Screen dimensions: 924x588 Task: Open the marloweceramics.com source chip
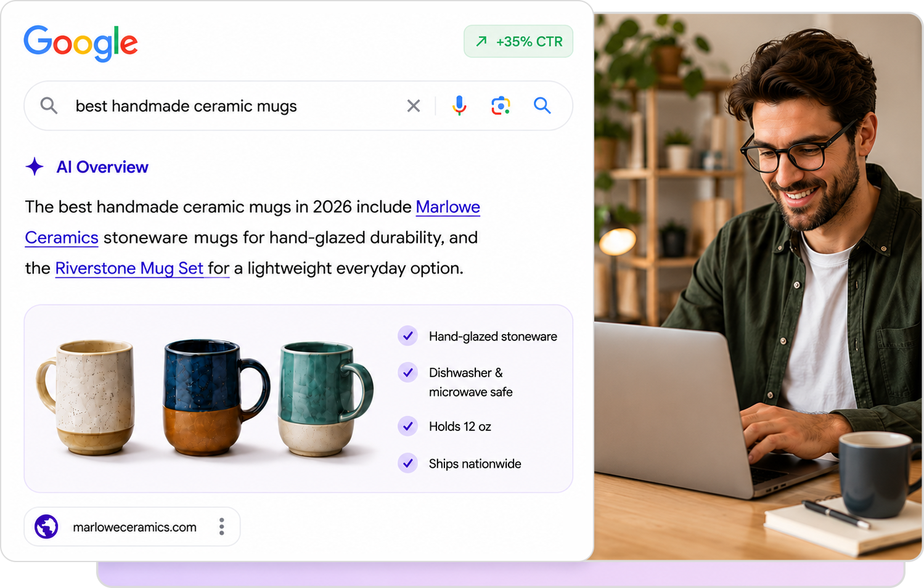pyautogui.click(x=132, y=527)
